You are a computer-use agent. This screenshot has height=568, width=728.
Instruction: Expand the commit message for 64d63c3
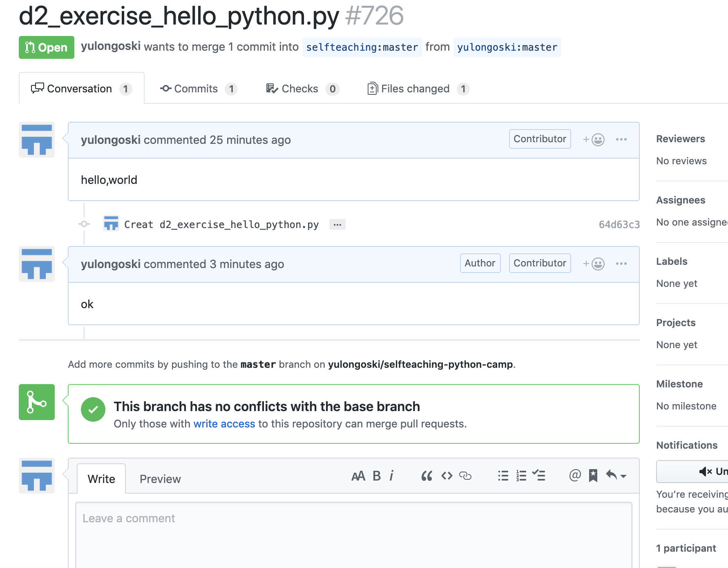click(x=337, y=224)
